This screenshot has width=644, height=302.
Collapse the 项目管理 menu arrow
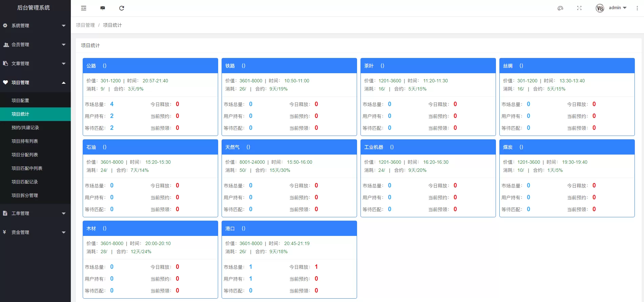point(63,83)
